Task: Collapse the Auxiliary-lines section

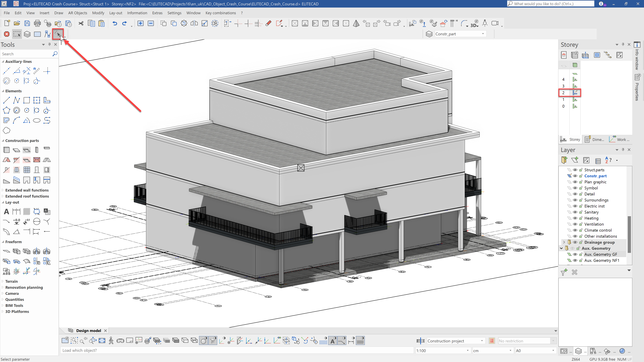Action: [3, 62]
